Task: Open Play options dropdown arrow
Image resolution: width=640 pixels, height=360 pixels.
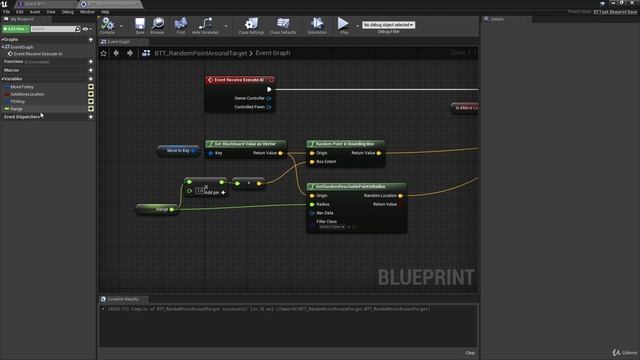Action: click(x=357, y=26)
